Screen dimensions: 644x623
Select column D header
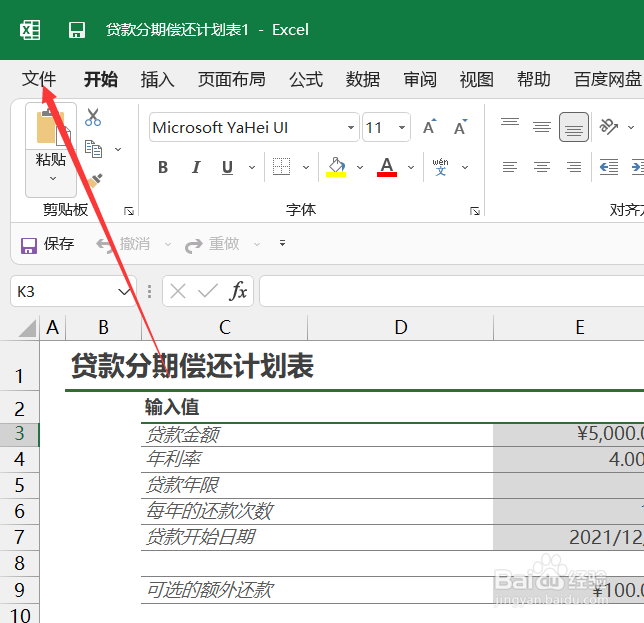coord(400,328)
